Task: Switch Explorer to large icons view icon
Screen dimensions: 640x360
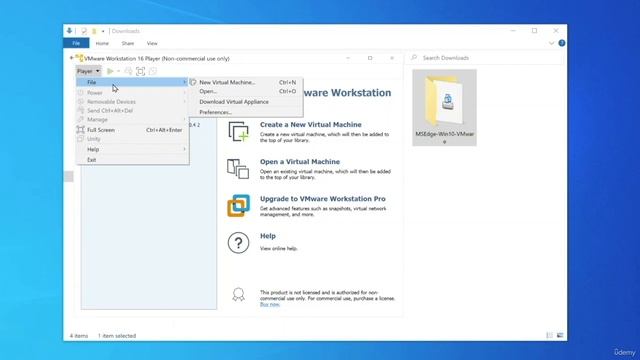Action: [x=560, y=335]
